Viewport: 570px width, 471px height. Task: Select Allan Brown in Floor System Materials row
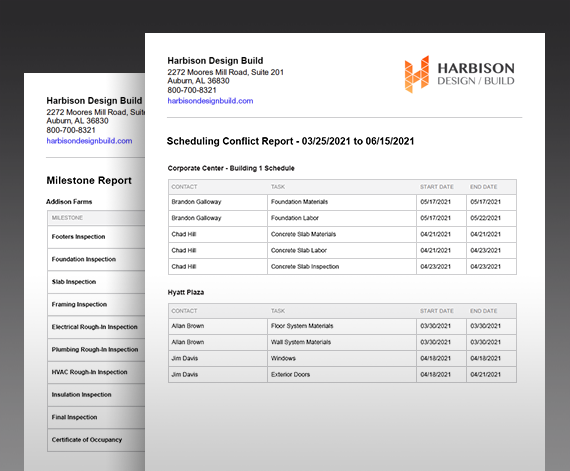tap(188, 326)
